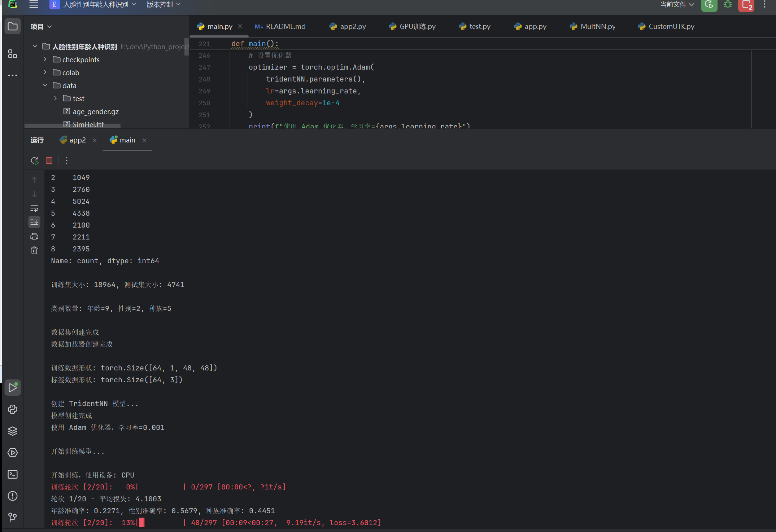The width and height of the screenshot is (776, 532).
Task: Clear all console output with trash icon
Action: point(34,250)
